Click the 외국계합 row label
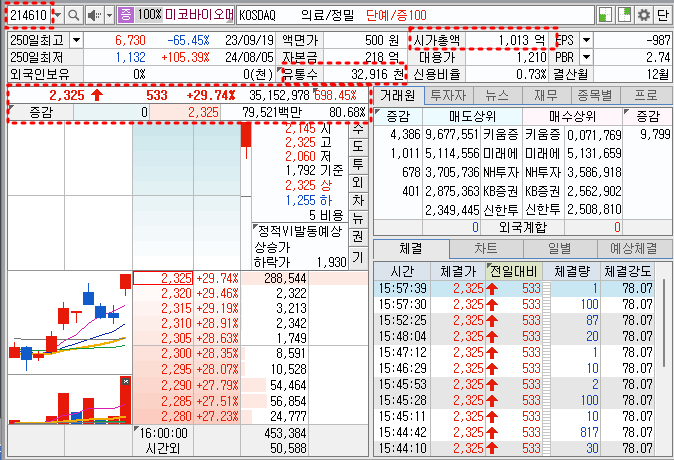This screenshot has width=674, height=460. pos(522,227)
